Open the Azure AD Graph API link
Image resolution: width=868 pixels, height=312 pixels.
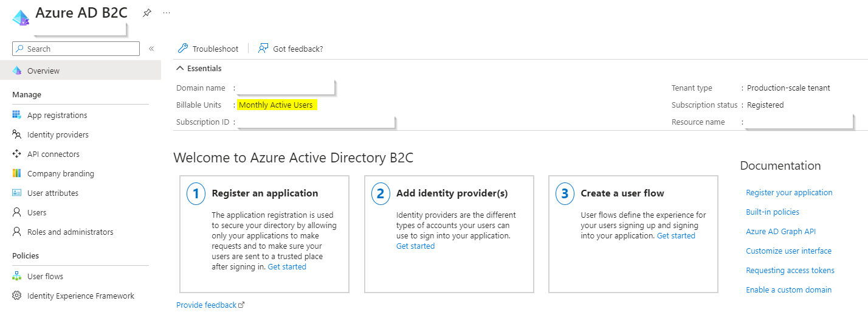click(780, 231)
